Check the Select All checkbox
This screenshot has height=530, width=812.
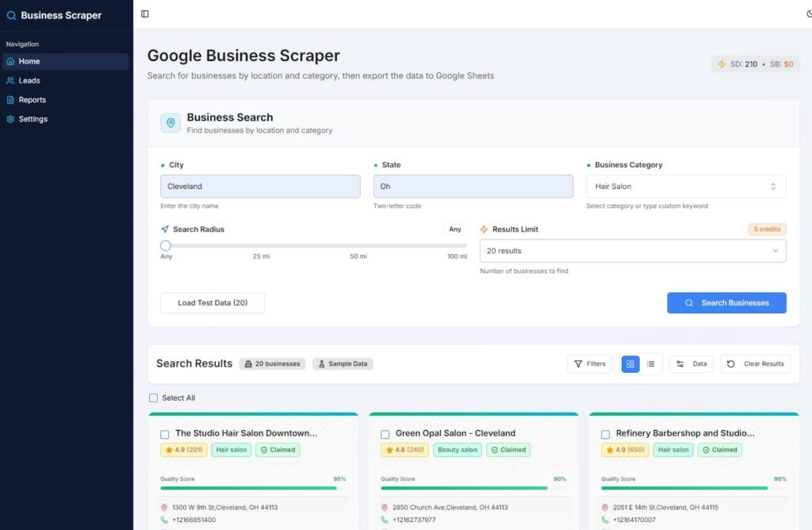154,398
